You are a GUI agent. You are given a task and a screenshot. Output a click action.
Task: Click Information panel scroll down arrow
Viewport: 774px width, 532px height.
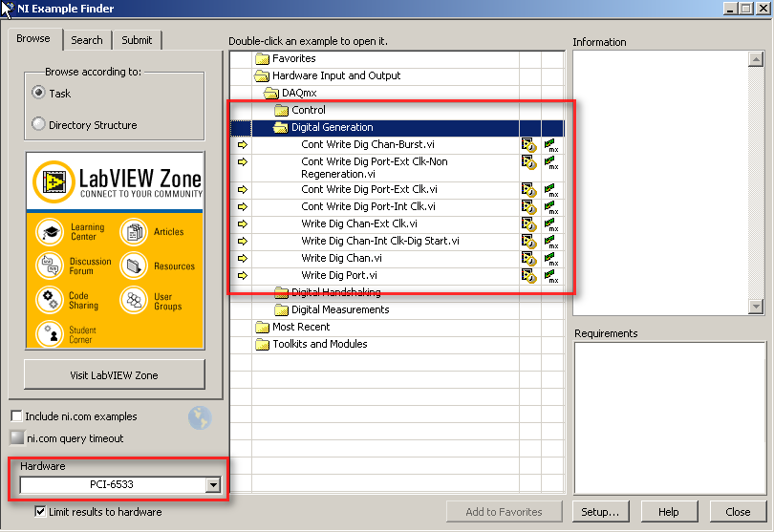756,306
